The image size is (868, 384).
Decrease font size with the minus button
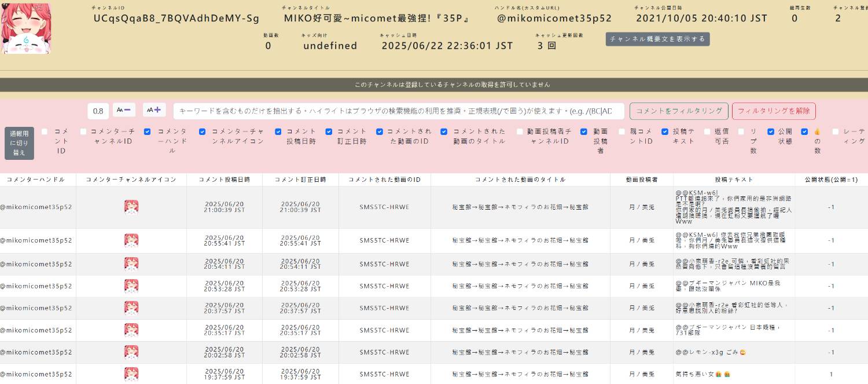point(124,110)
